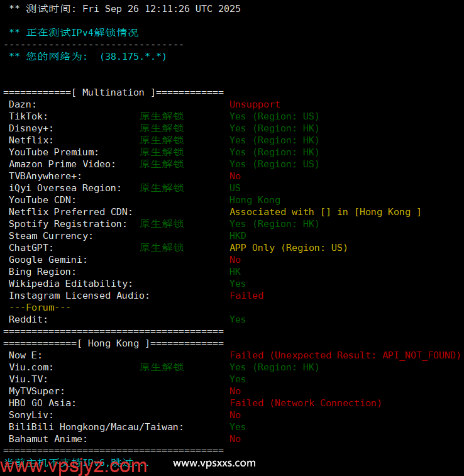Click the Steam Currency 'HKD' value

[x=238, y=236]
